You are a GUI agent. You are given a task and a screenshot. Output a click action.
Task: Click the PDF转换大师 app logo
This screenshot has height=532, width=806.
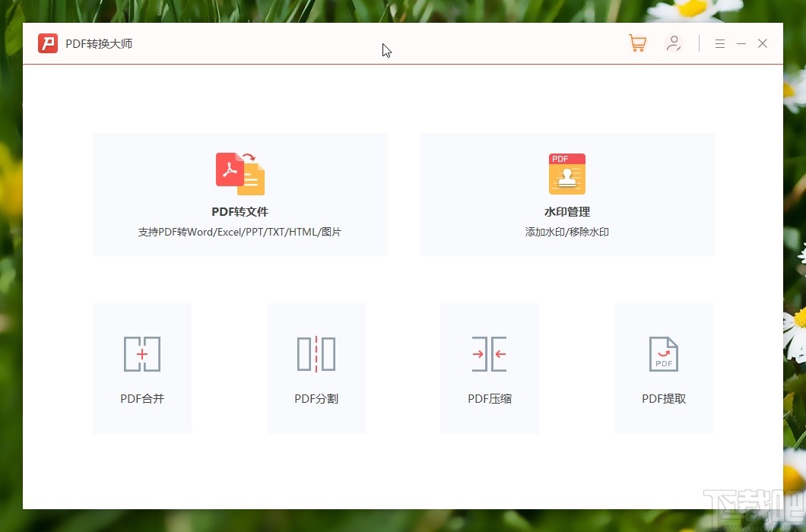point(47,43)
